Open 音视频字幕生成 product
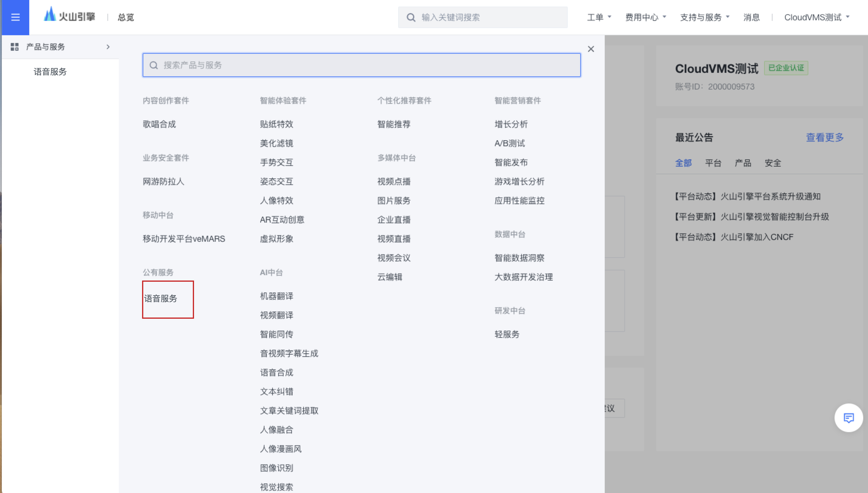This screenshot has height=493, width=868. click(289, 354)
